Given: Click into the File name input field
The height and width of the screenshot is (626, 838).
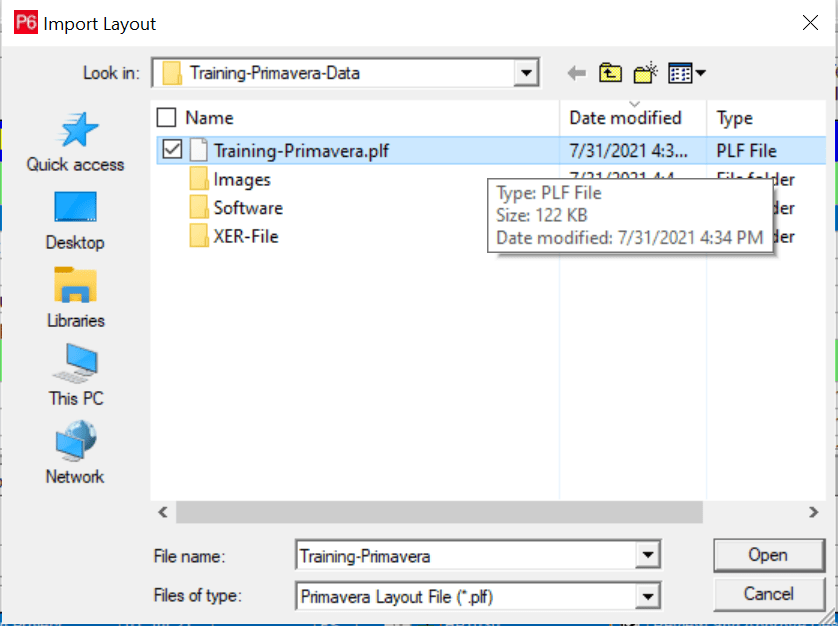Looking at the screenshot, I should point(465,556).
